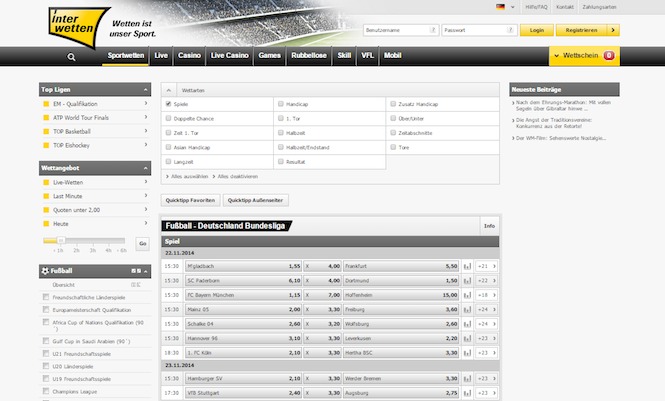Click the red Wettschein counter badge
The height and width of the screenshot is (401, 665).
[x=609, y=56]
